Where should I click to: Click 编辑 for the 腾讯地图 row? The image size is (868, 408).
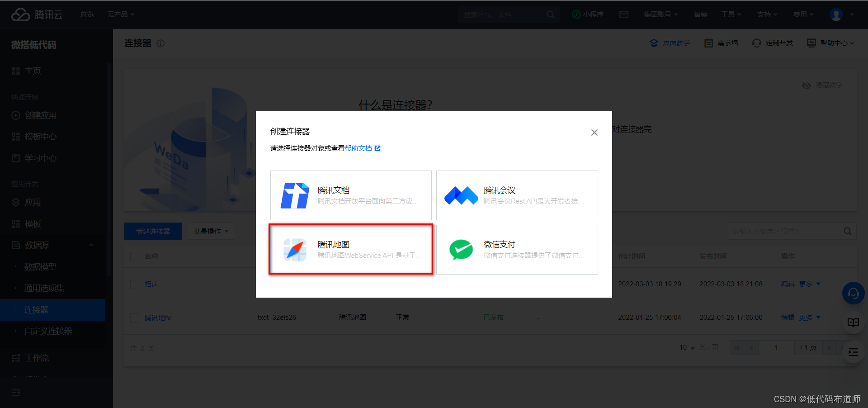(788, 318)
